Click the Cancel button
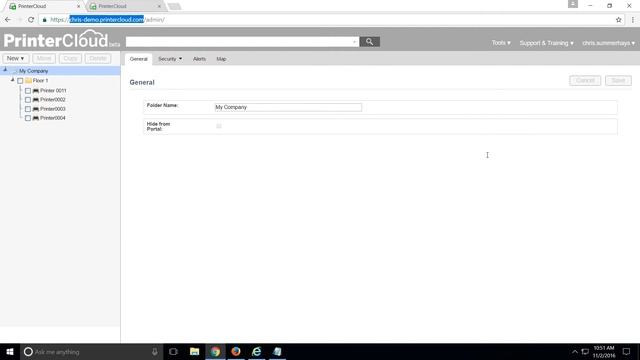The image size is (640, 360). (585, 80)
